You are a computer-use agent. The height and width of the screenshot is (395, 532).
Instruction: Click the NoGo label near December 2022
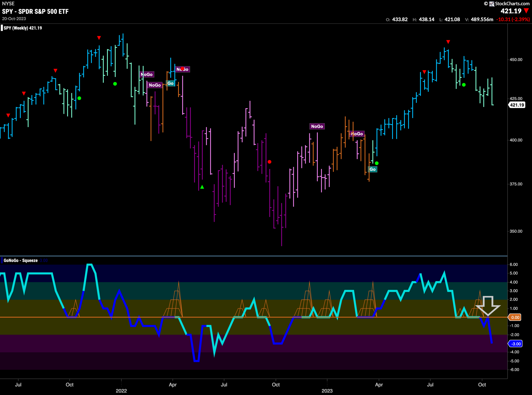(317, 126)
